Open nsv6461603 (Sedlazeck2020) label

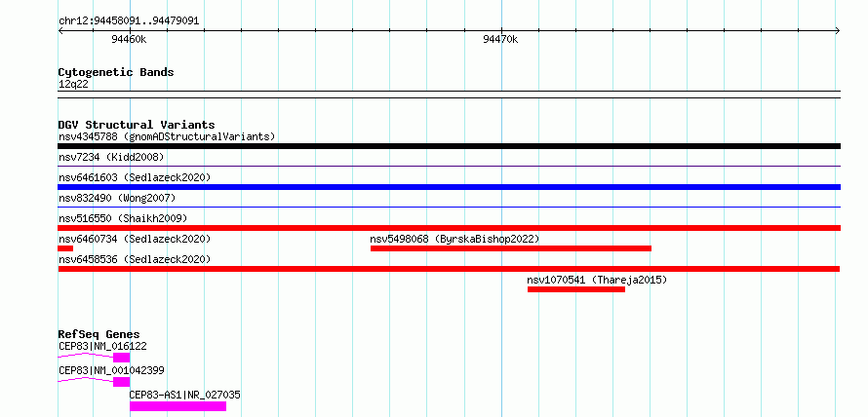pos(135,177)
